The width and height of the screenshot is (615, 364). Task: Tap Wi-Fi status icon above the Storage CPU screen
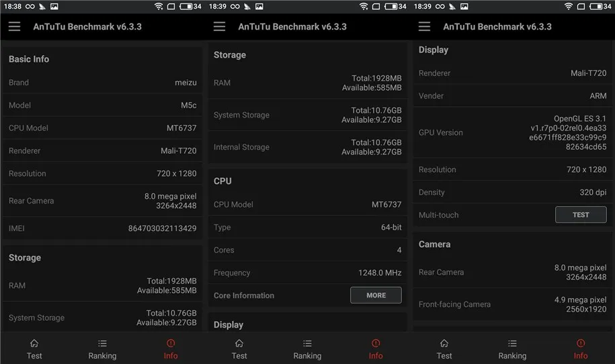coord(364,6)
